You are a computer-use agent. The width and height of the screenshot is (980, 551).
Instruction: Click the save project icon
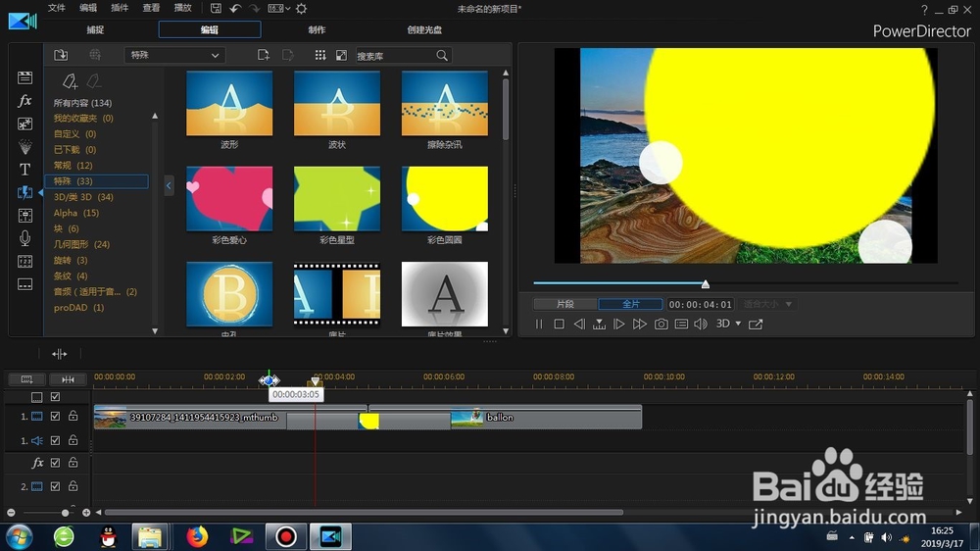click(216, 8)
